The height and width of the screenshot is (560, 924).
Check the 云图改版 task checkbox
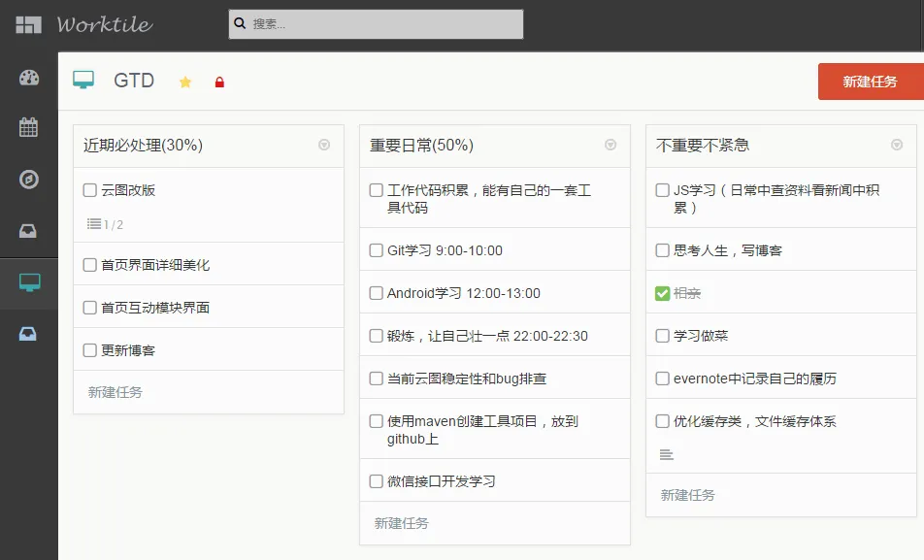point(89,190)
